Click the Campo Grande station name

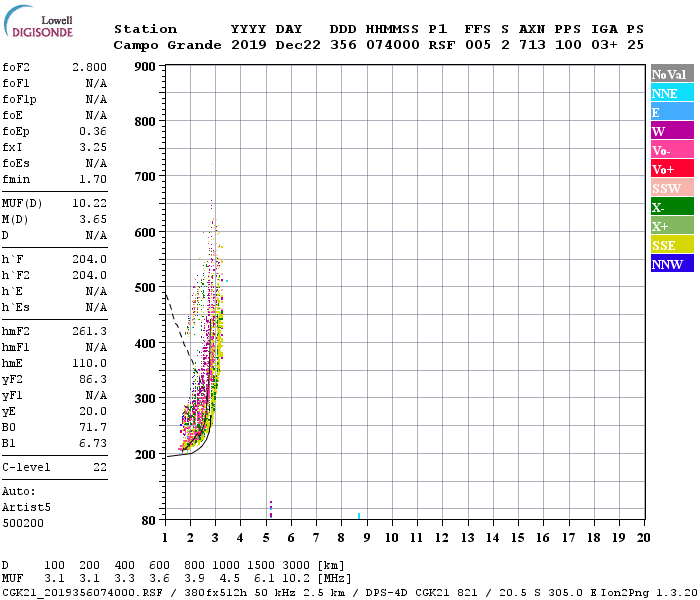point(167,45)
